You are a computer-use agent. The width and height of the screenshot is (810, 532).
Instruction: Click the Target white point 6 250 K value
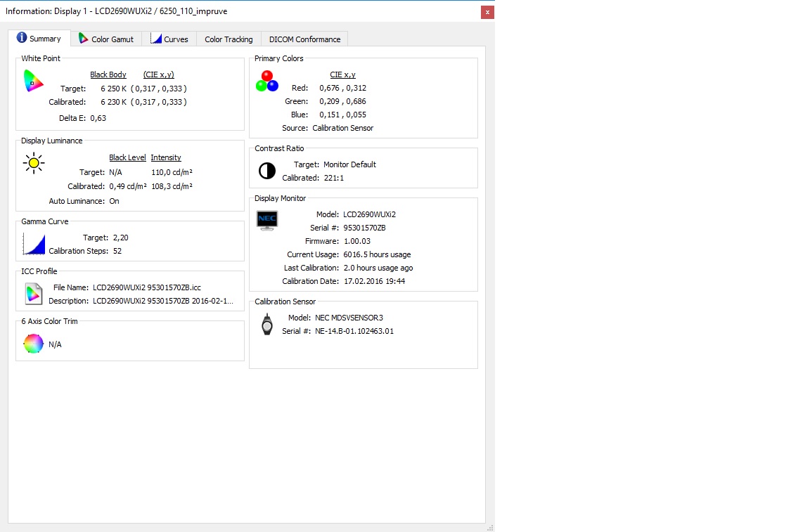click(114, 89)
